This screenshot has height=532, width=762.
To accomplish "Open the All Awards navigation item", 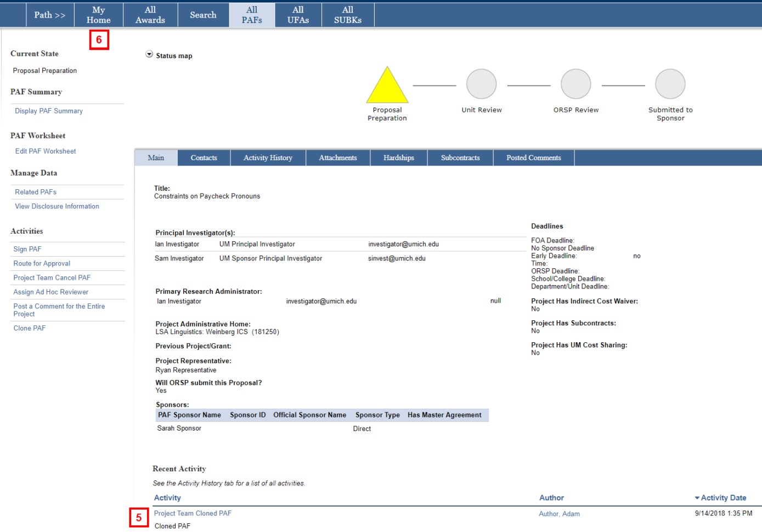I will pos(150,15).
